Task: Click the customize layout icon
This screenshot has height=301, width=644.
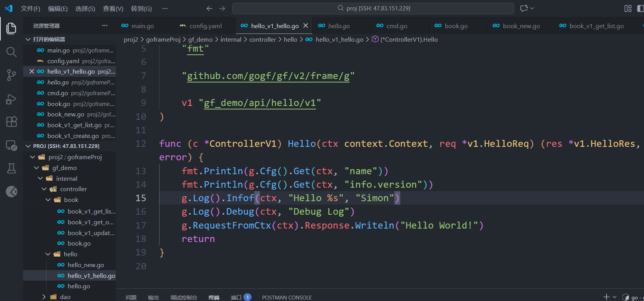Action: click(628, 8)
